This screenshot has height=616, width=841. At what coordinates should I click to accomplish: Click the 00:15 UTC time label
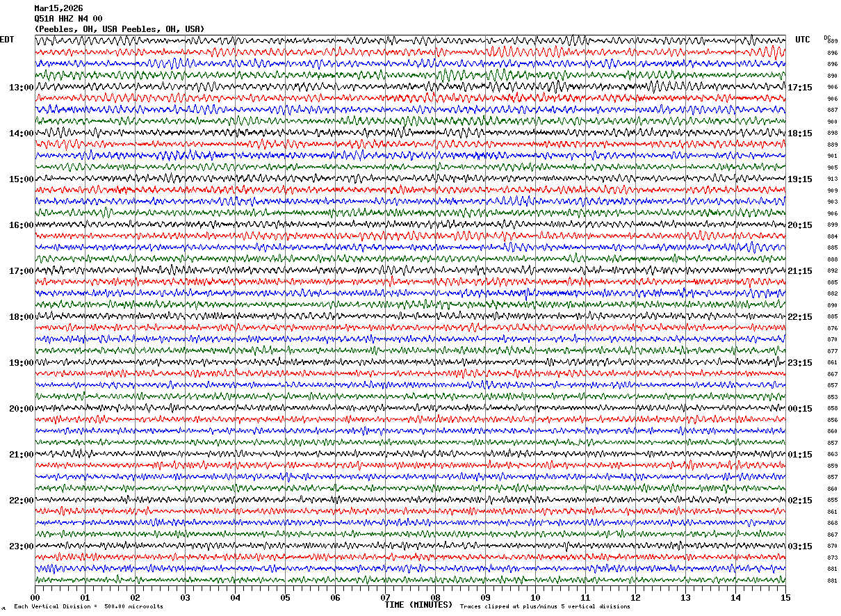click(x=800, y=409)
